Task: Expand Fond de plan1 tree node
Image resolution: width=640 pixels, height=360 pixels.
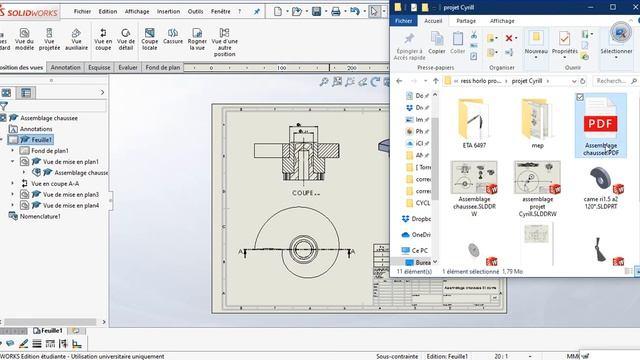Action: (12, 151)
